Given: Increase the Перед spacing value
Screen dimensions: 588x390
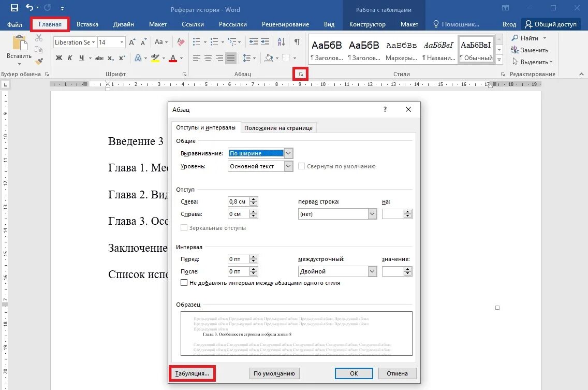Looking at the screenshot, I should point(254,257).
